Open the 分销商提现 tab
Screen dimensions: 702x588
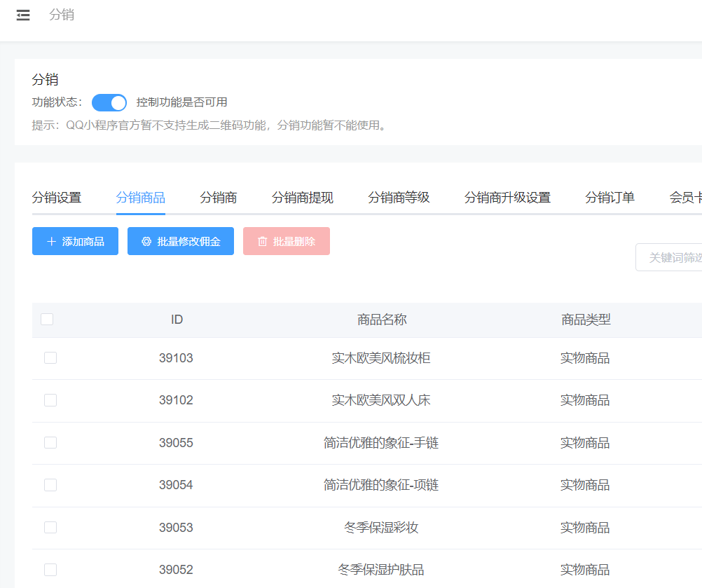click(x=303, y=198)
